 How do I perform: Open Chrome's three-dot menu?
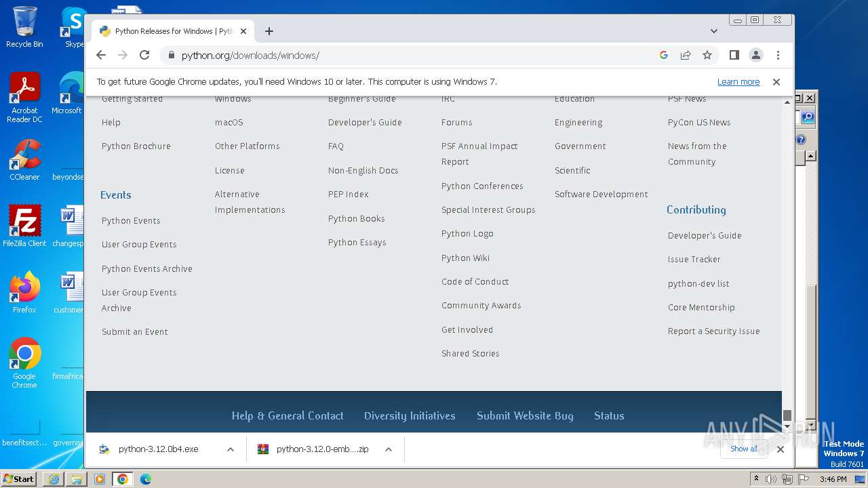(x=778, y=55)
